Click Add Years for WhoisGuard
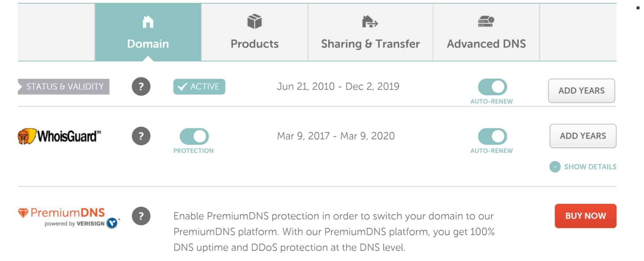Screen dimensions: 644x261 click(583, 136)
